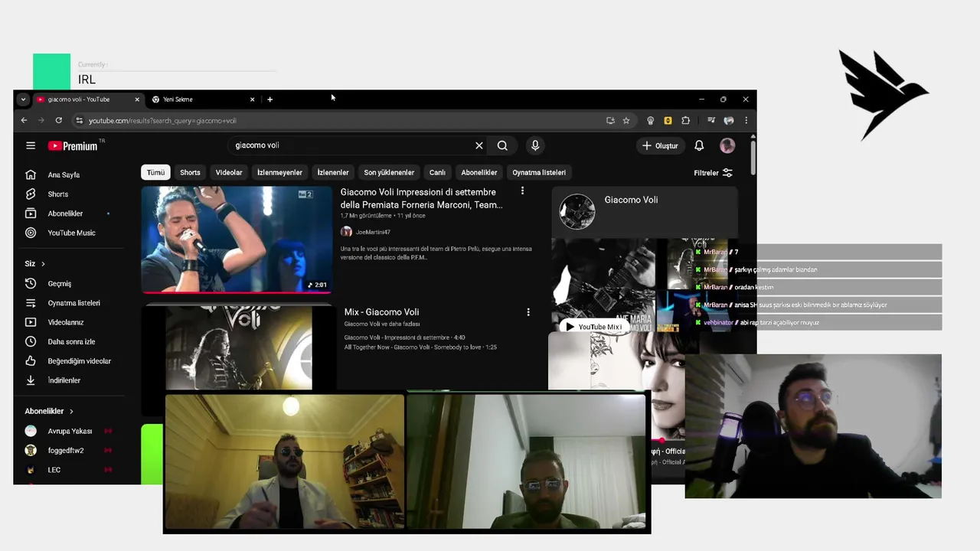The width and height of the screenshot is (980, 551).
Task: Select the Abonelikler filter chip
Action: click(x=479, y=172)
